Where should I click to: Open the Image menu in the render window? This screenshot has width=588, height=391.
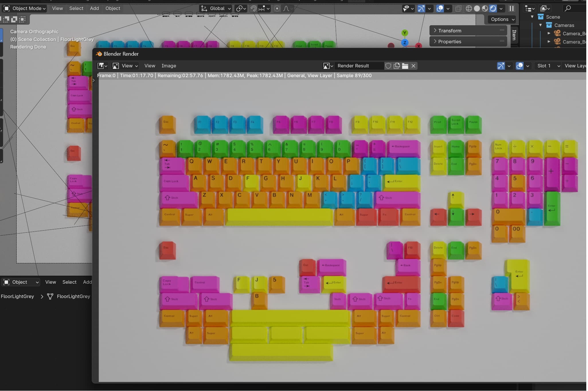(169, 66)
